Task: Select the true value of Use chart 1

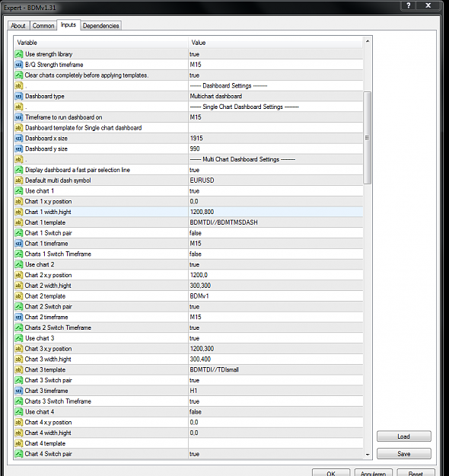Action: pos(195,191)
